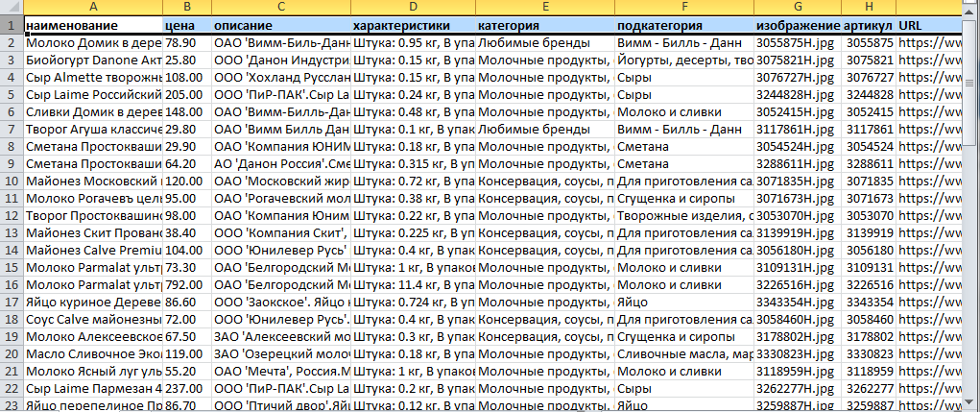Select subcategory cell 'Йогурты, десерты, тво'
This screenshot has width=980, height=412.
click(x=684, y=61)
